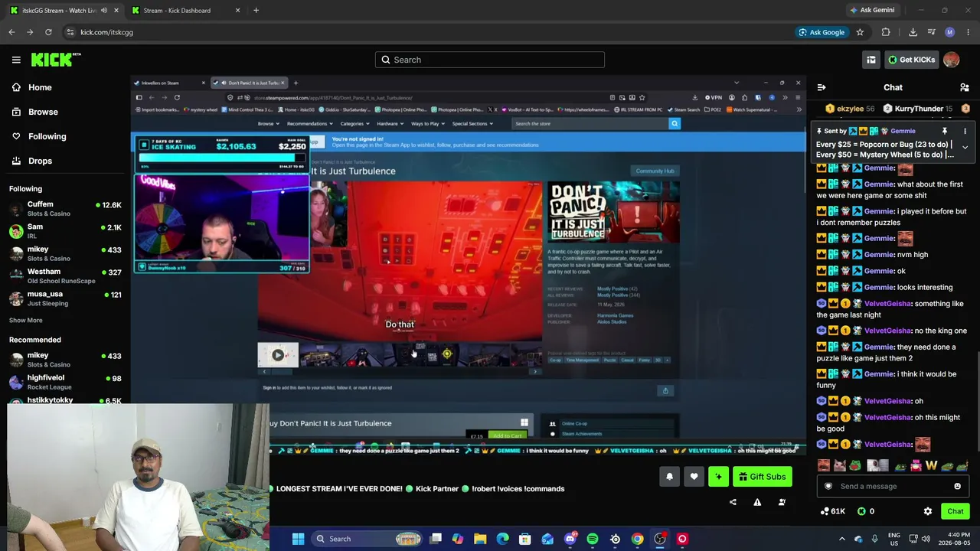Open a new Chrome tab
The width and height of the screenshot is (980, 551).
coord(256,11)
